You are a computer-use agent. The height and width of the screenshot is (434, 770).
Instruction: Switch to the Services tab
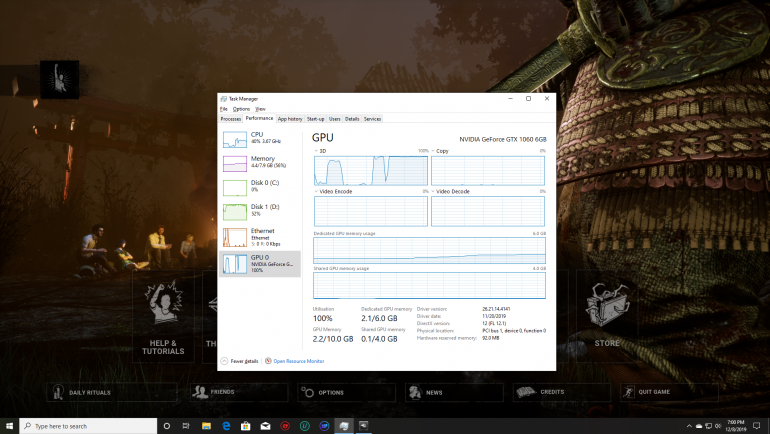point(372,119)
